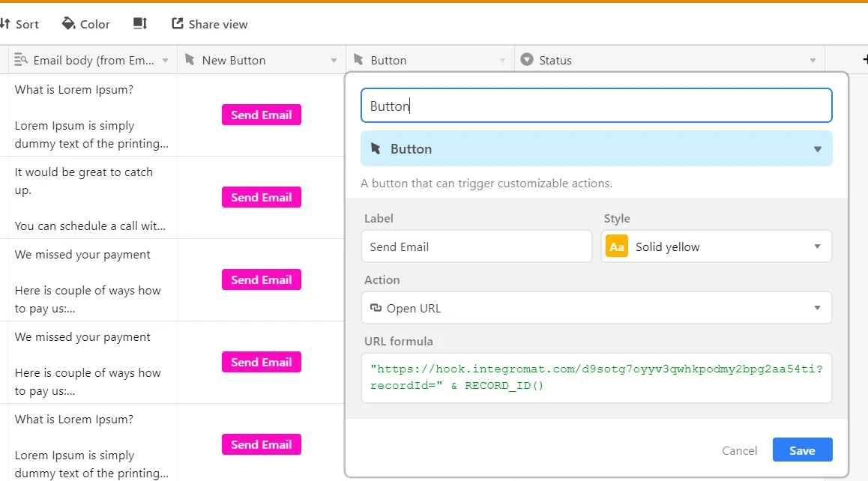Click the New Button column header
The height and width of the screenshot is (481, 868).
[x=262, y=60]
